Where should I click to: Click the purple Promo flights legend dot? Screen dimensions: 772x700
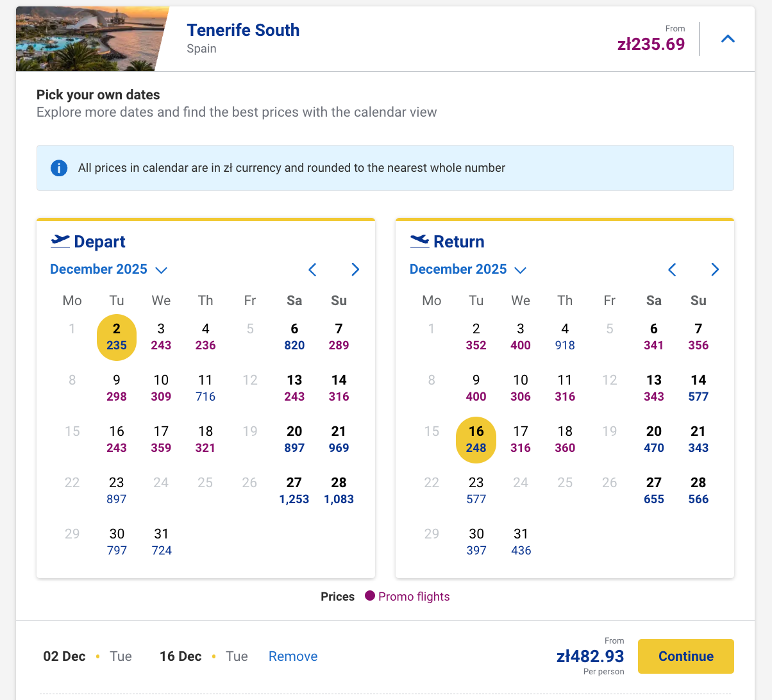pyautogui.click(x=370, y=596)
